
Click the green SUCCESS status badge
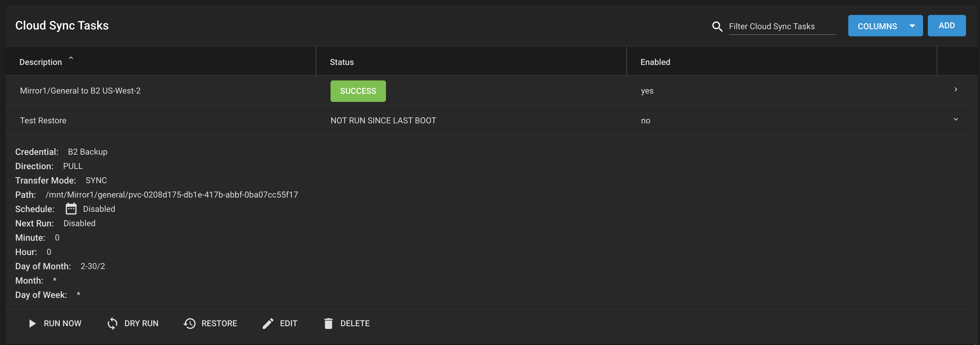click(358, 91)
